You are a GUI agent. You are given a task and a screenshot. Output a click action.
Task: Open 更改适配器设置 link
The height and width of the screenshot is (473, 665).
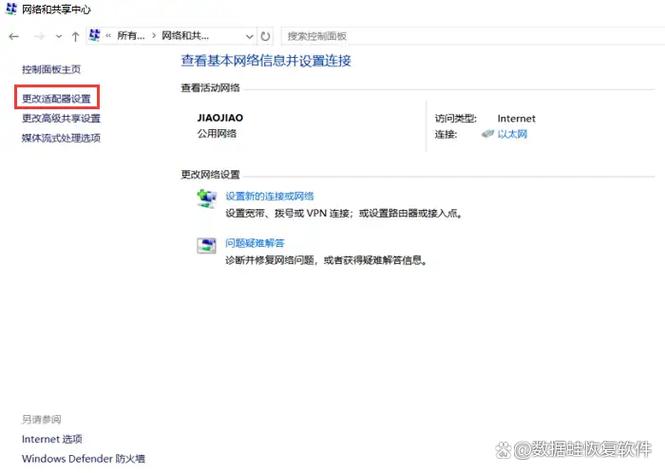(x=56, y=99)
